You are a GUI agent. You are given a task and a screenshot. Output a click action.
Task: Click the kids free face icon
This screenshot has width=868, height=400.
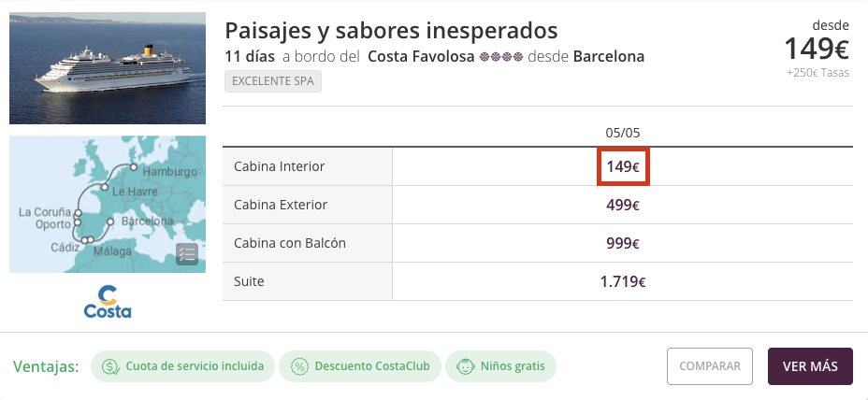[466, 366]
